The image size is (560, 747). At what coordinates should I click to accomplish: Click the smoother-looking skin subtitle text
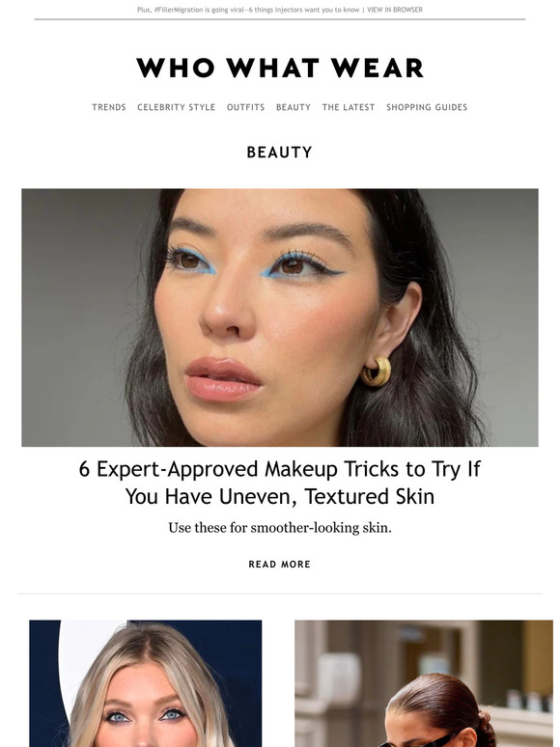(280, 528)
